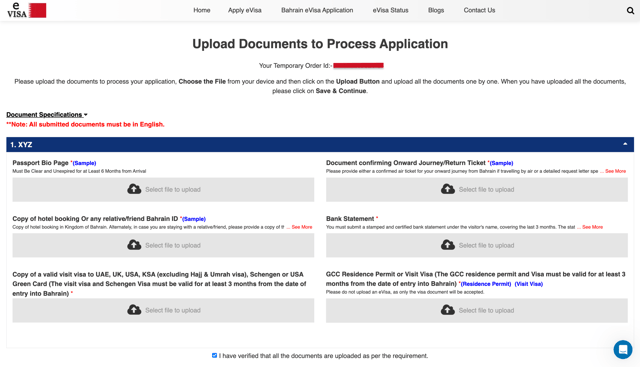Select file to upload for valid visit visa
The width and height of the screenshot is (640, 367).
(x=163, y=310)
